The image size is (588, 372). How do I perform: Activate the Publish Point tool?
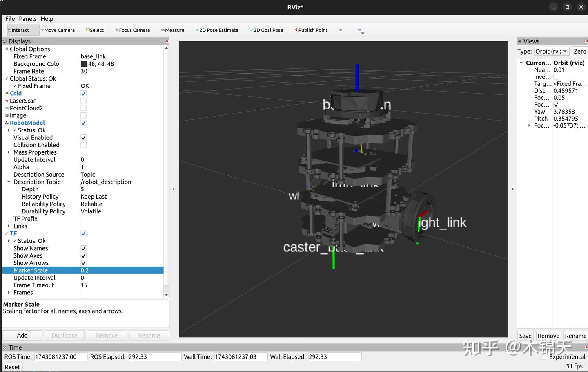pyautogui.click(x=311, y=30)
